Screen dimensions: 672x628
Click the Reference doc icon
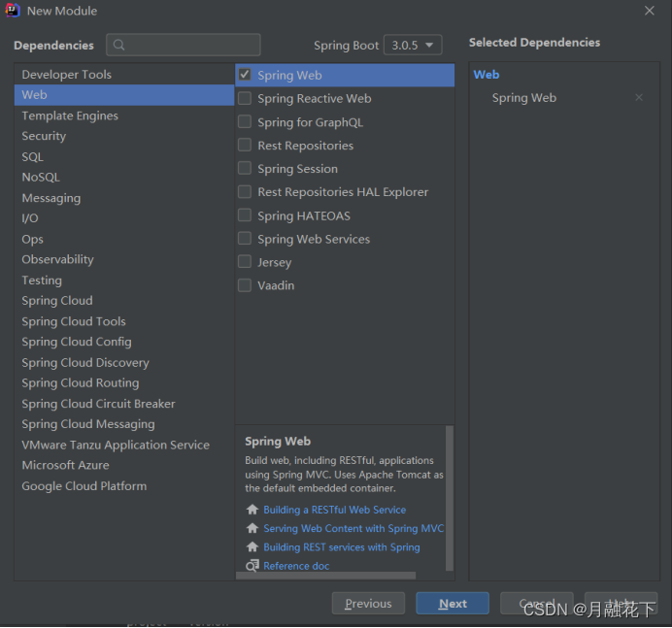[252, 566]
